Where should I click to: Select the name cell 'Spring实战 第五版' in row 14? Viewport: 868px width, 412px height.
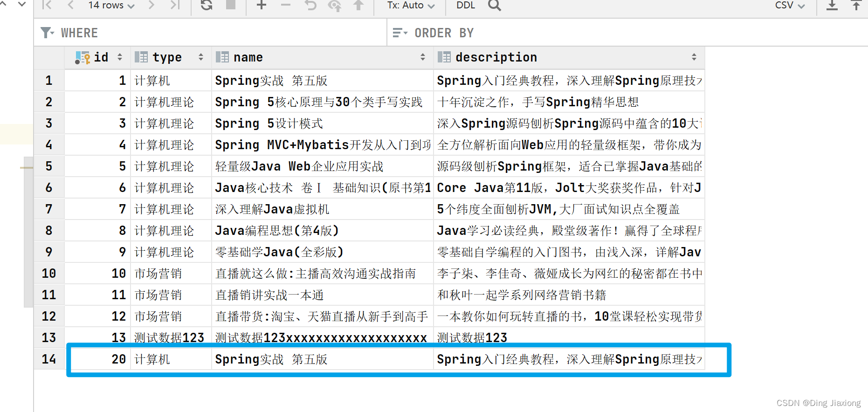(x=322, y=359)
